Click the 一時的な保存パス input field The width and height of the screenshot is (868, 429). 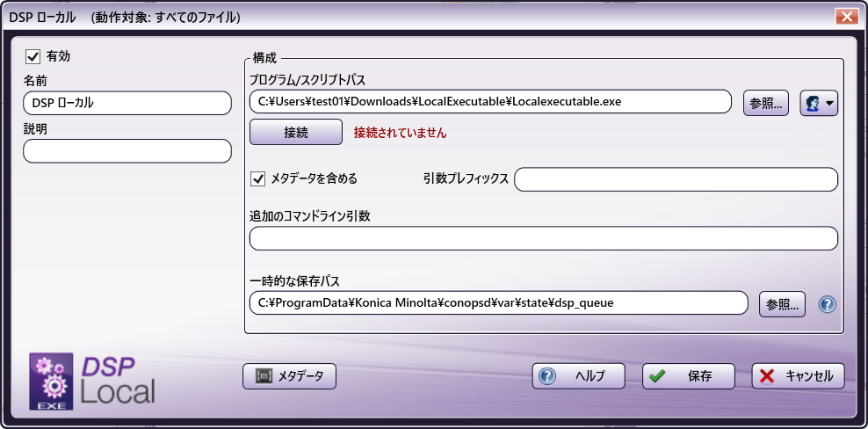pyautogui.click(x=499, y=303)
